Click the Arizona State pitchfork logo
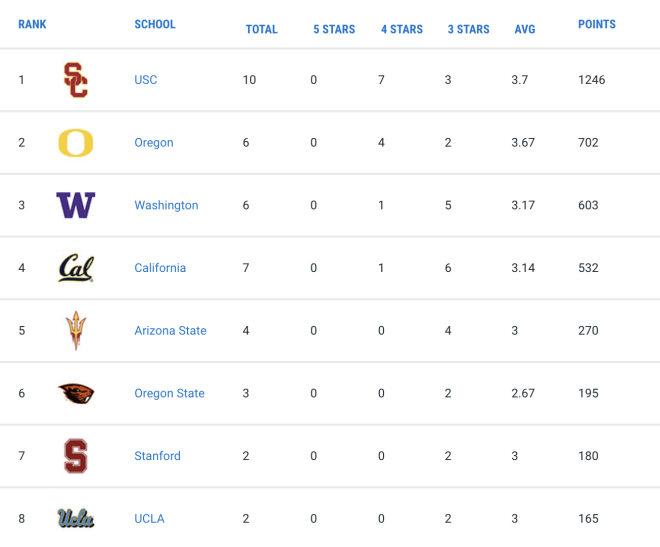This screenshot has width=660, height=547. point(76,331)
